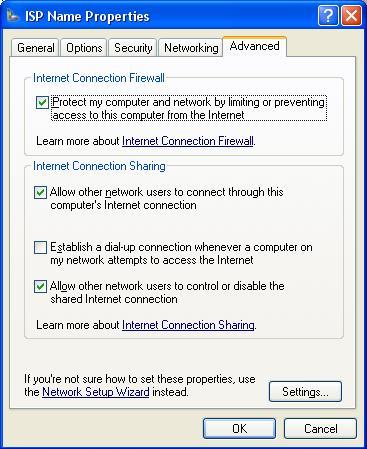Enable Establish a dial-up connection checkbox

pos(40,248)
